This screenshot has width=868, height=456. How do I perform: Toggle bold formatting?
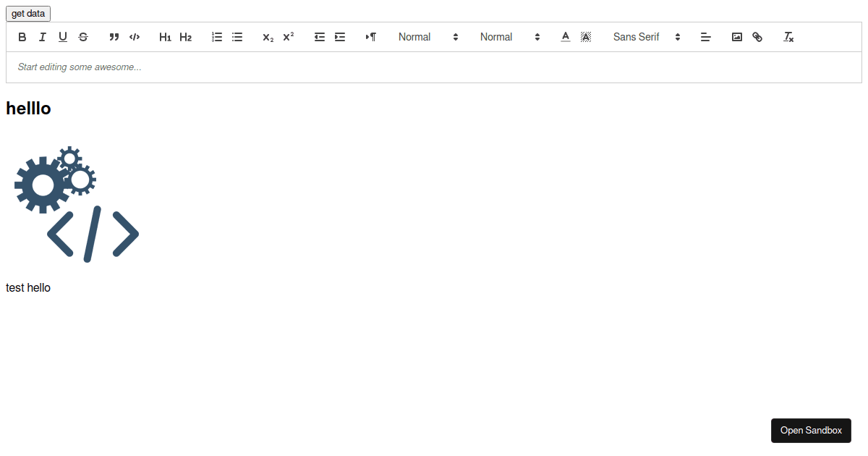tap(22, 37)
